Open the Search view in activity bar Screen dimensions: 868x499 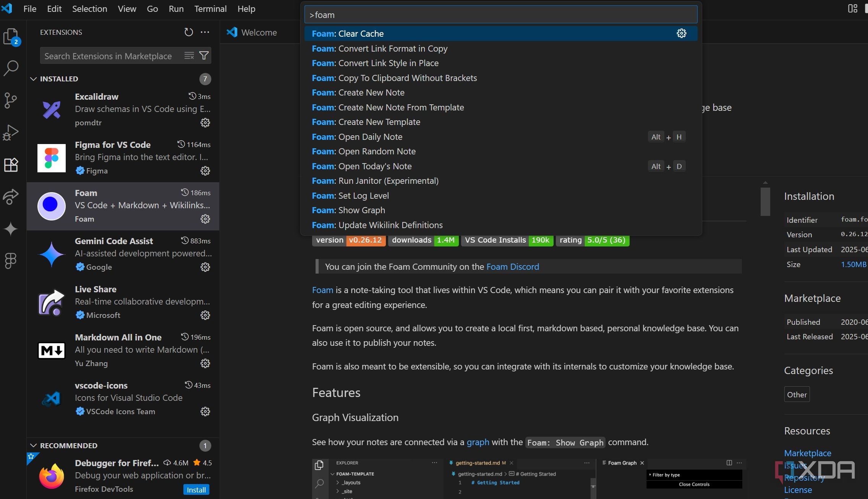[11, 68]
